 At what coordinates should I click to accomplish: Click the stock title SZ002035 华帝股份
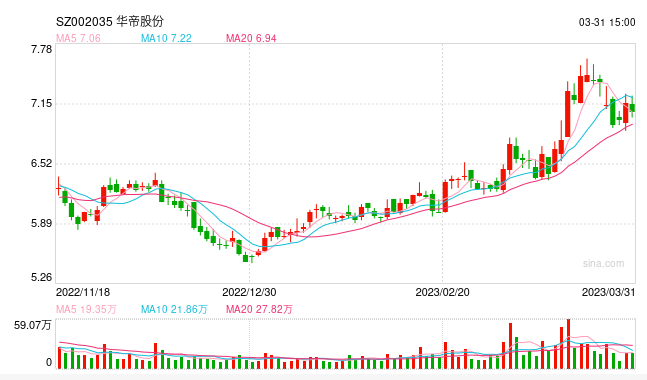pyautogui.click(x=110, y=21)
